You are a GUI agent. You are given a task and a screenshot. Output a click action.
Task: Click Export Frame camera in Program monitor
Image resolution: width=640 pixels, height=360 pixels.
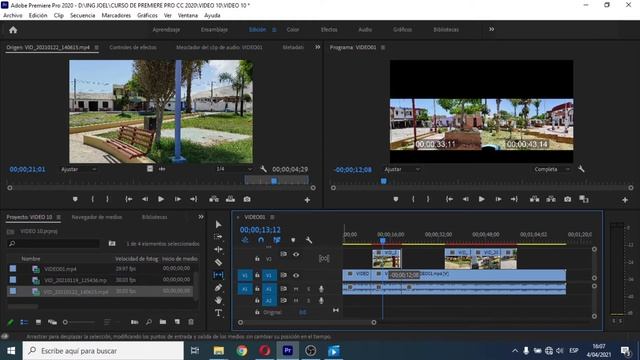pyautogui.click(x=568, y=199)
